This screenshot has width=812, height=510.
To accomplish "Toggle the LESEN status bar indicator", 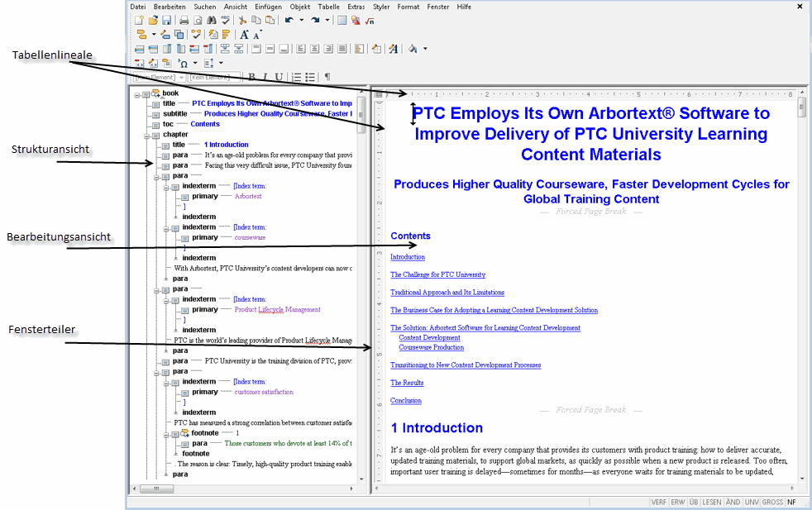I will (712, 503).
